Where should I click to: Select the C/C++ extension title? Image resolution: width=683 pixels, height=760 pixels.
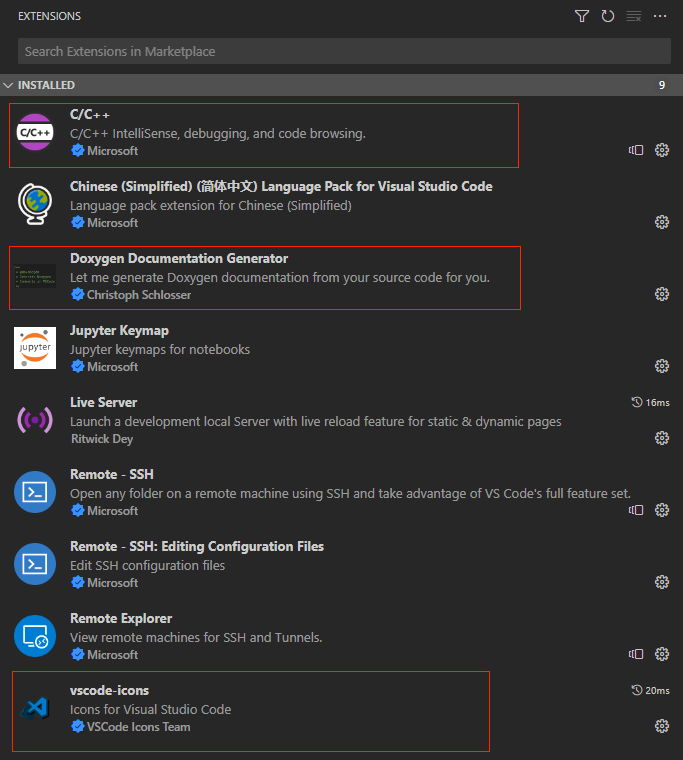click(90, 115)
